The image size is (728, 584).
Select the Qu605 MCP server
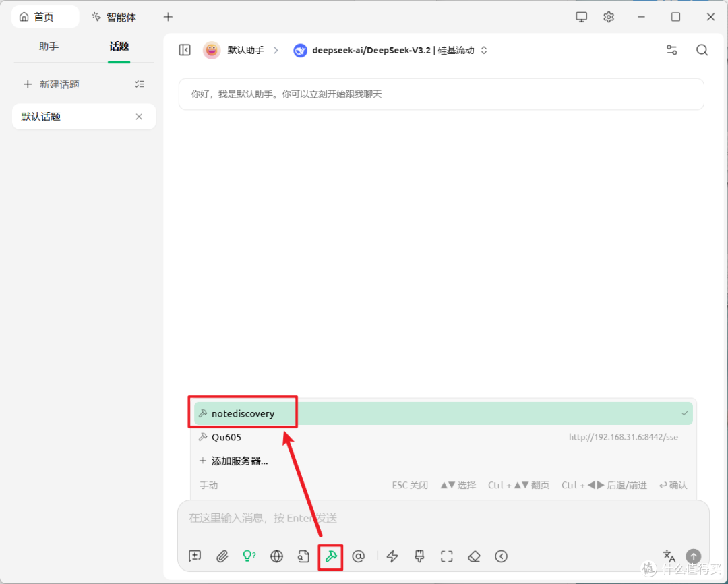(444, 437)
